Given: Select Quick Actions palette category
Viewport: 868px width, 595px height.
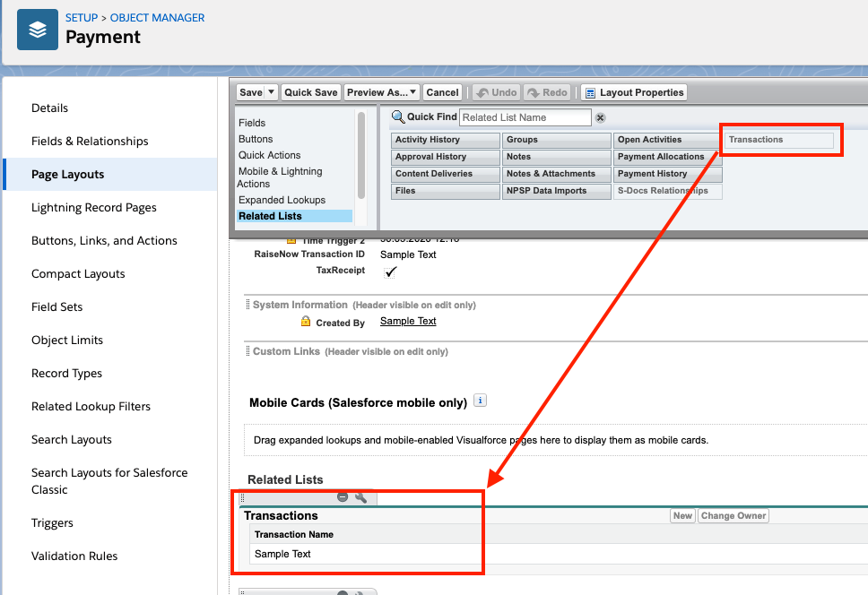Looking at the screenshot, I should [270, 155].
